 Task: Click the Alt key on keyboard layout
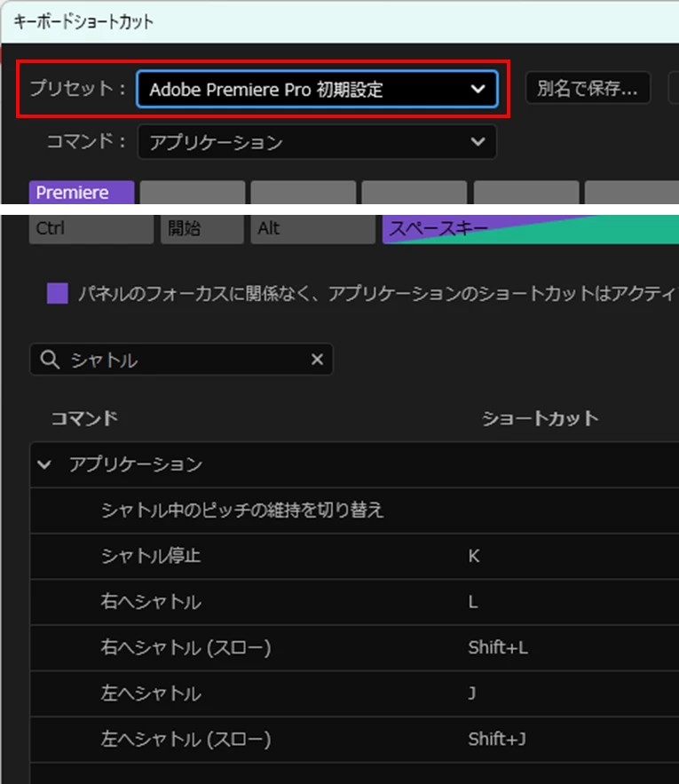tap(312, 229)
